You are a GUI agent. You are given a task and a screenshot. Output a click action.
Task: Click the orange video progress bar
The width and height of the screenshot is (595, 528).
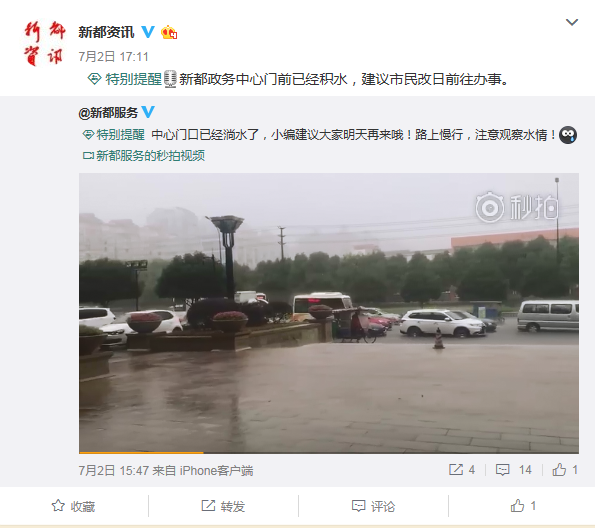coord(141,452)
